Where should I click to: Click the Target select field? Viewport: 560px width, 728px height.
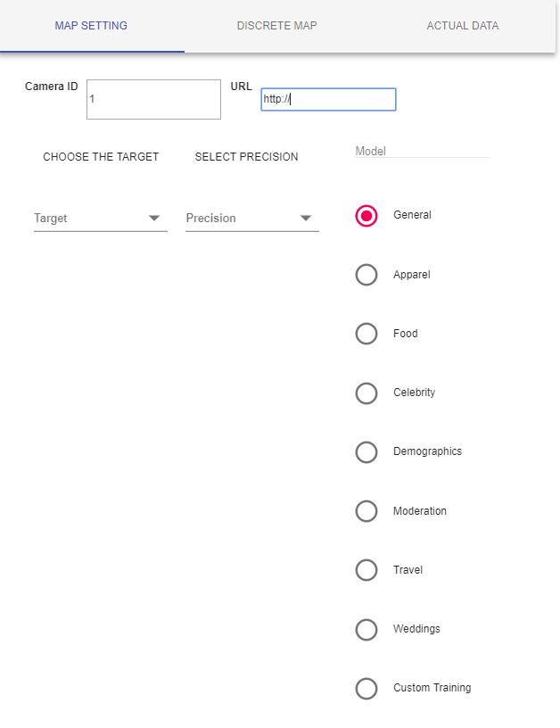point(100,219)
